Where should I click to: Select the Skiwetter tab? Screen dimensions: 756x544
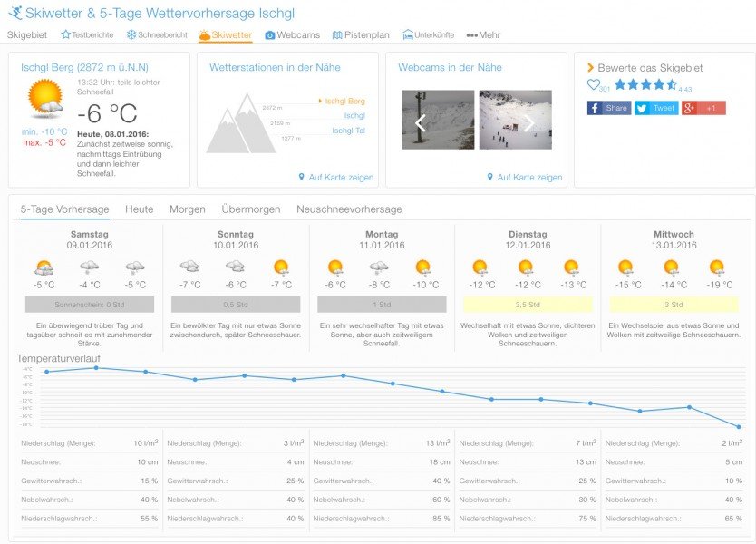click(225, 34)
